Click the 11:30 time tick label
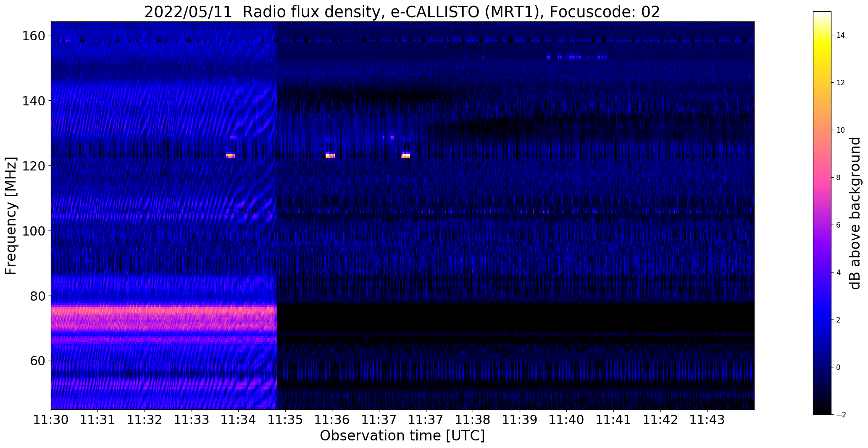The height and width of the screenshot is (448, 868). point(51,419)
